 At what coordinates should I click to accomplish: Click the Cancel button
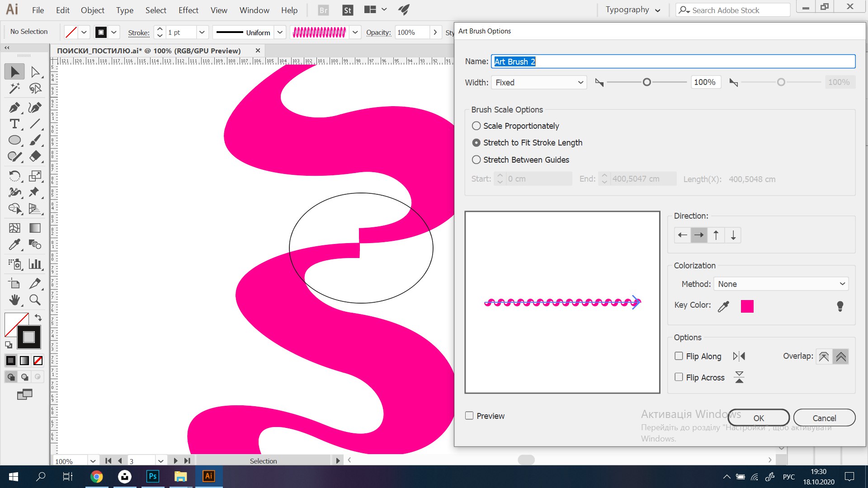click(x=824, y=418)
